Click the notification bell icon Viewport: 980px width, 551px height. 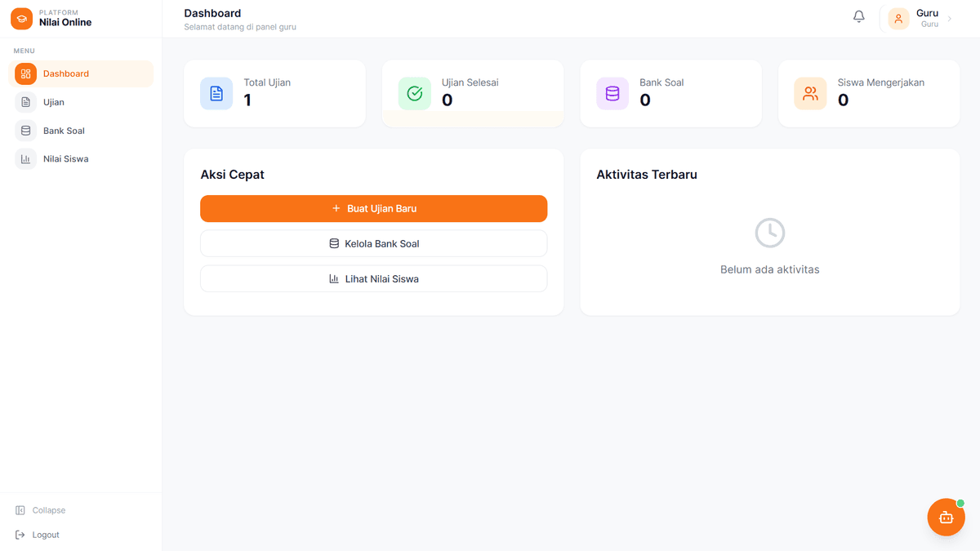pyautogui.click(x=858, y=16)
